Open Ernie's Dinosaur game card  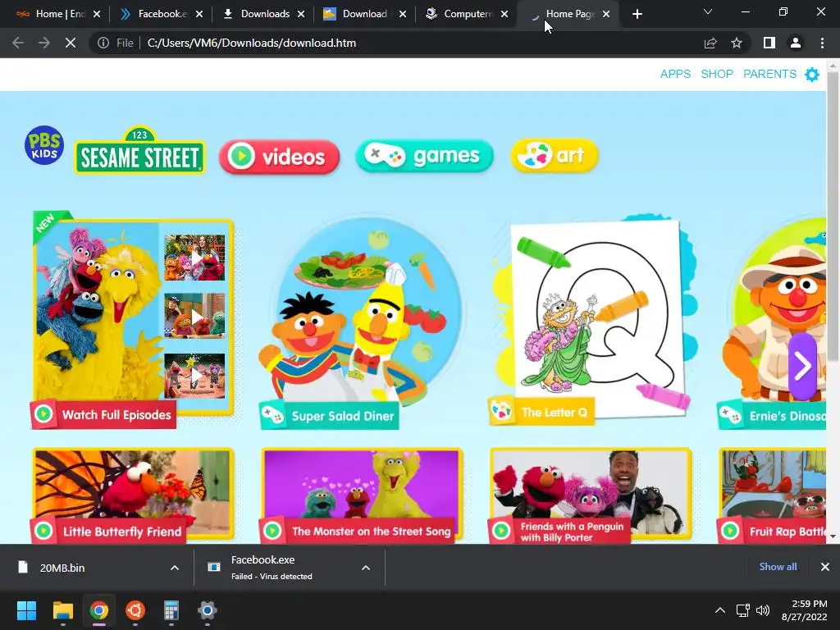(x=773, y=323)
